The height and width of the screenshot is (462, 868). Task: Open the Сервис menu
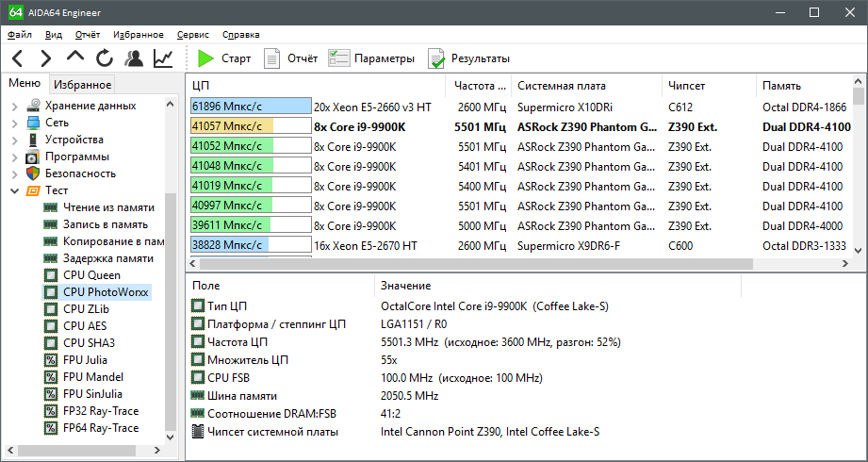point(193,34)
